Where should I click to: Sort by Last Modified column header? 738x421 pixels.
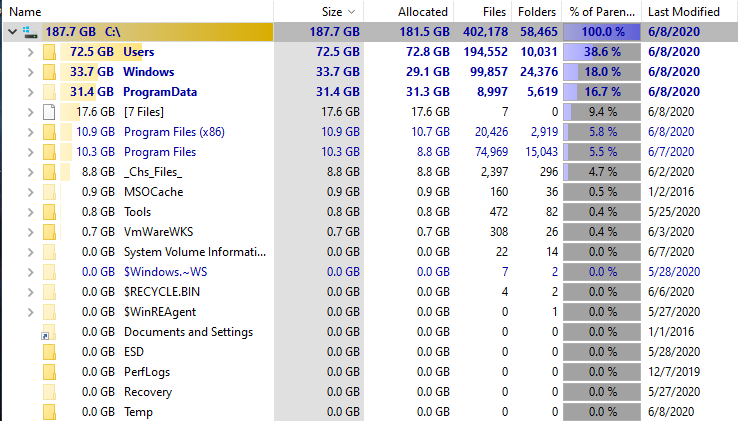tap(690, 12)
